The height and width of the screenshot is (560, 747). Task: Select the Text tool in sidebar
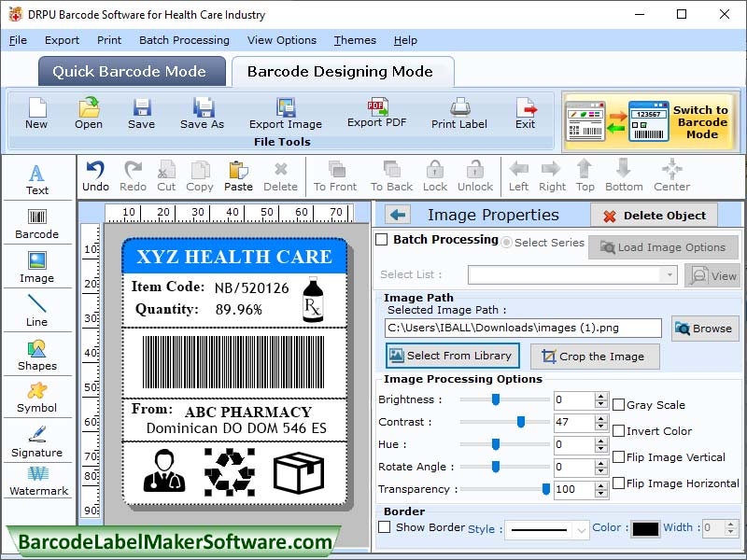click(37, 180)
